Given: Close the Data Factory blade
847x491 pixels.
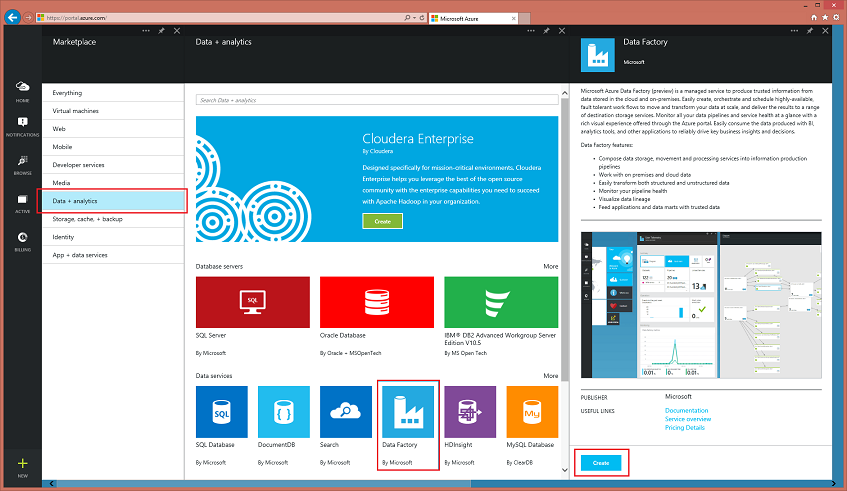Looking at the screenshot, I should pyautogui.click(x=825, y=31).
